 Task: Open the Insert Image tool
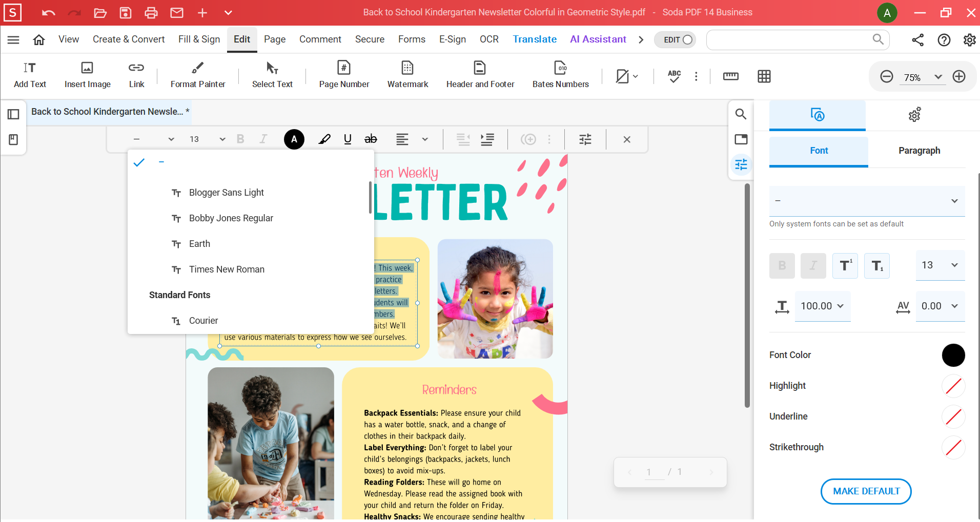[x=87, y=74]
